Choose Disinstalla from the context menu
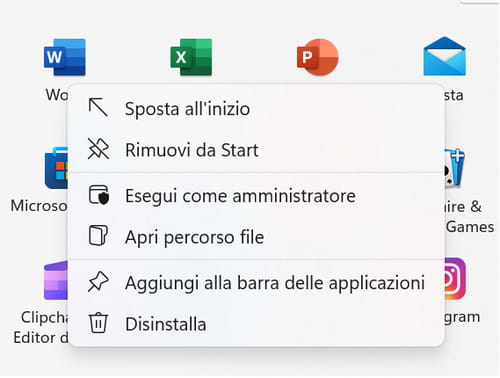 point(256,324)
